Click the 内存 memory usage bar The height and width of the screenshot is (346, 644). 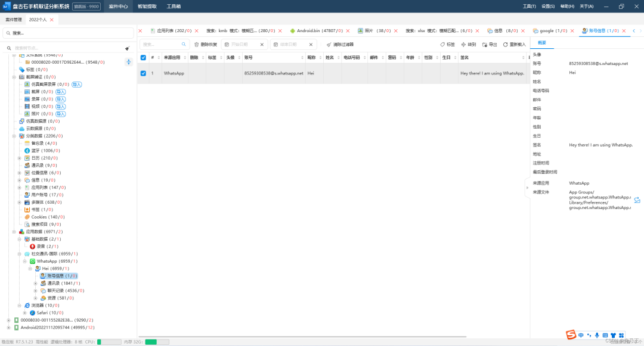(x=157, y=342)
